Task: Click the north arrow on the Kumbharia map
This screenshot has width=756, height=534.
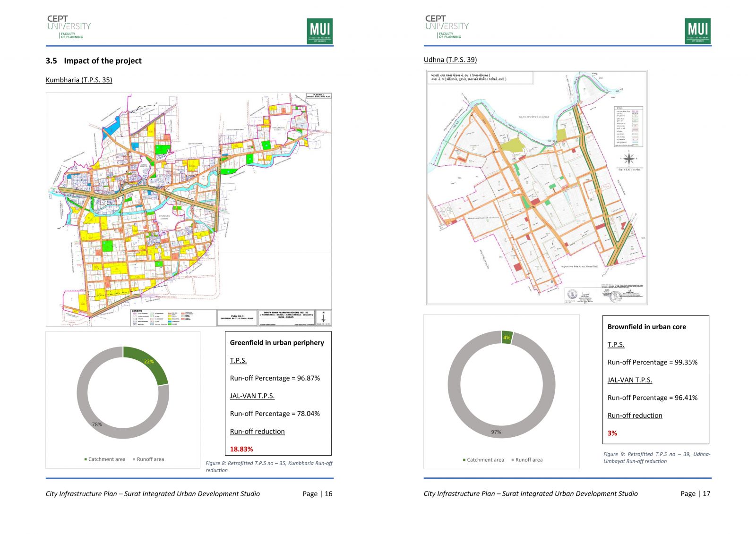Action: pos(324,317)
